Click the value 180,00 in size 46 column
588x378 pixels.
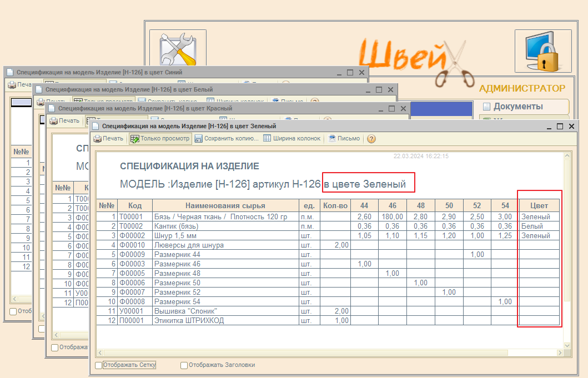click(392, 216)
